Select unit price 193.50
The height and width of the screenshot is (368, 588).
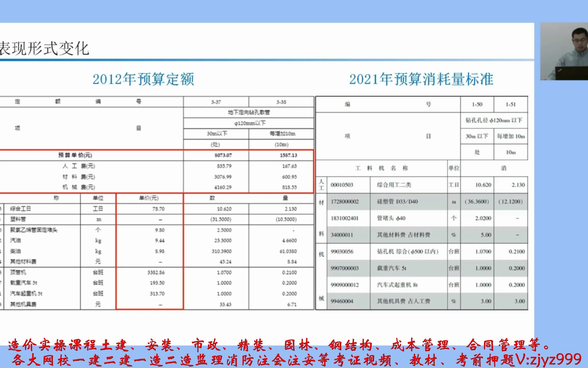click(x=157, y=283)
